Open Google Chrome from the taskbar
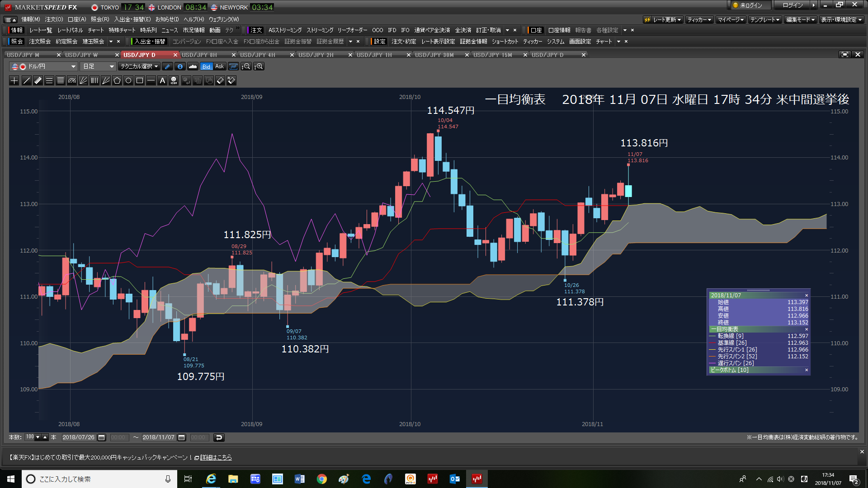Viewport: 868px width, 488px height. point(321,479)
